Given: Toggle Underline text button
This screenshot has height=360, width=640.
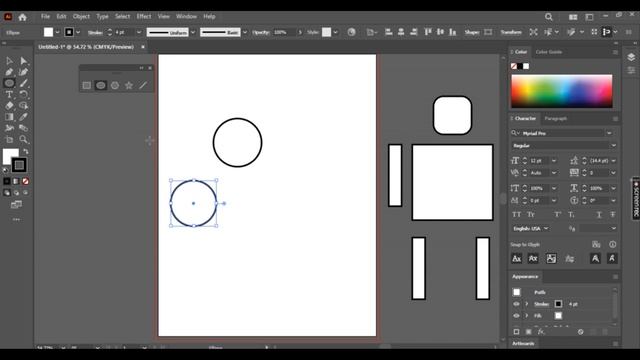Looking at the screenshot, I should (599, 215).
